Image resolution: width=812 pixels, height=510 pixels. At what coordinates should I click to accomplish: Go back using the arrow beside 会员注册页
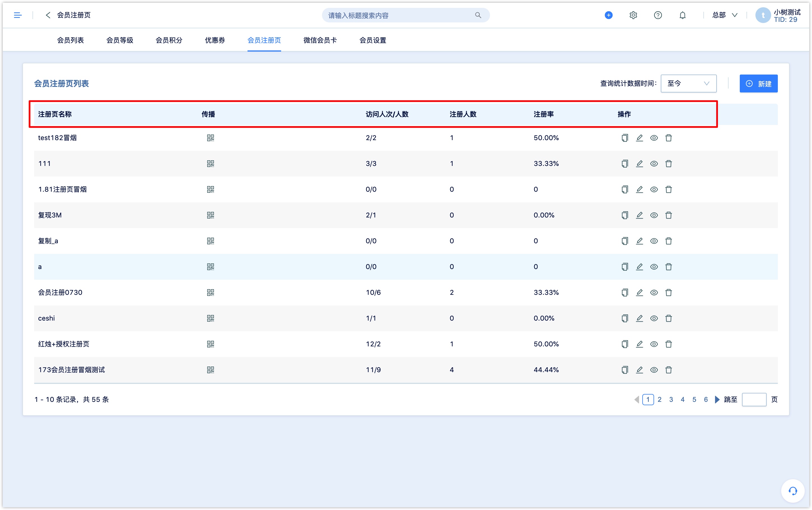[x=48, y=15]
